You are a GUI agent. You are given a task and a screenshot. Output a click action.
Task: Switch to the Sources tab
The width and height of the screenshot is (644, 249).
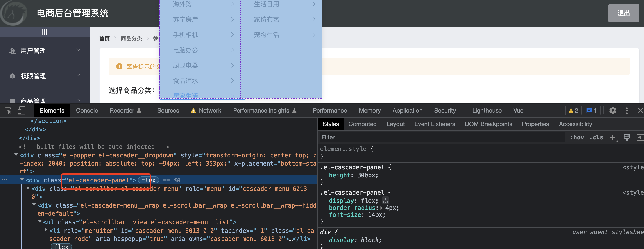(x=168, y=111)
